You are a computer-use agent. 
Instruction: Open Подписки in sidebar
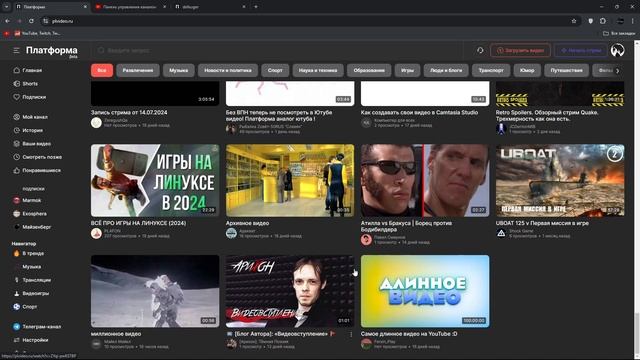[x=29, y=97]
